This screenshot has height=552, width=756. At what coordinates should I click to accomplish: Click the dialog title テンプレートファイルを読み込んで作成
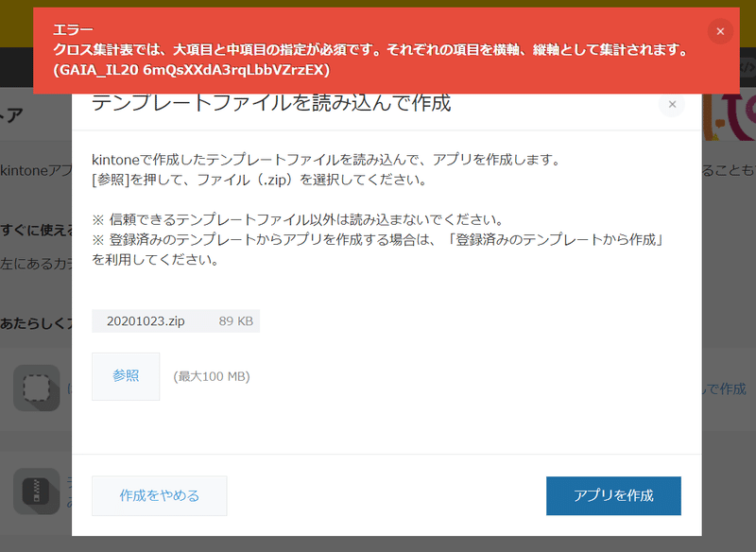[x=271, y=103]
